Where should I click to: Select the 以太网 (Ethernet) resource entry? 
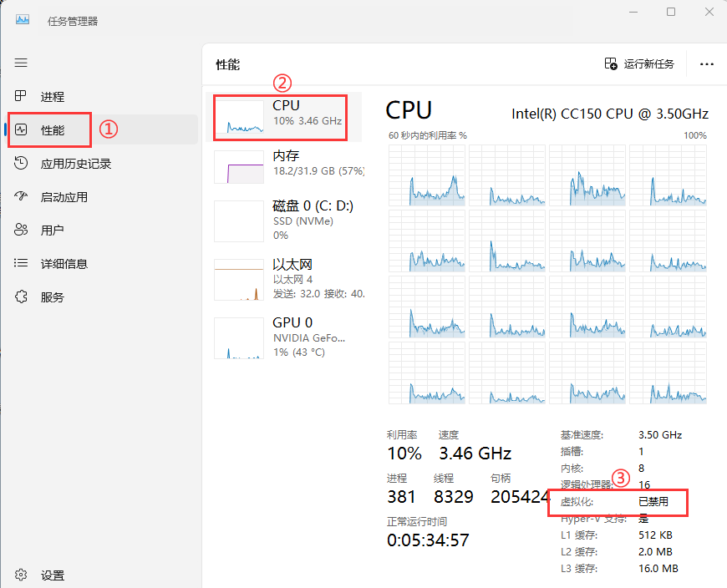(284, 279)
